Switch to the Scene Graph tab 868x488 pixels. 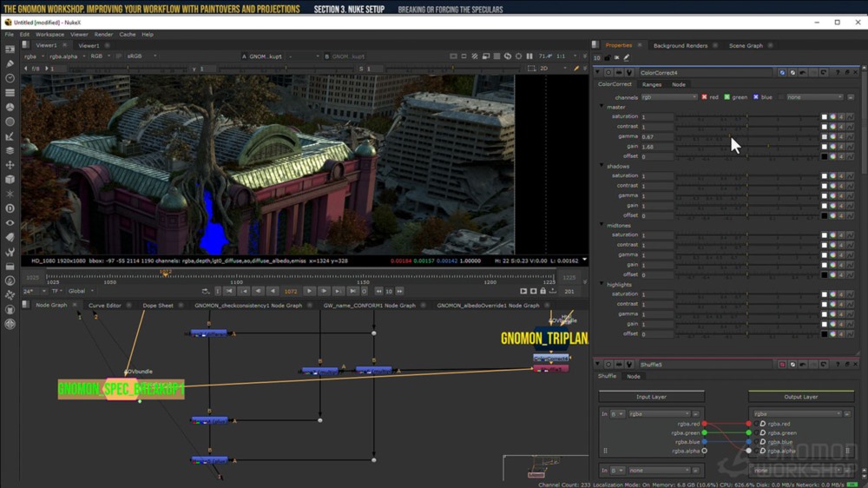pyautogui.click(x=746, y=45)
